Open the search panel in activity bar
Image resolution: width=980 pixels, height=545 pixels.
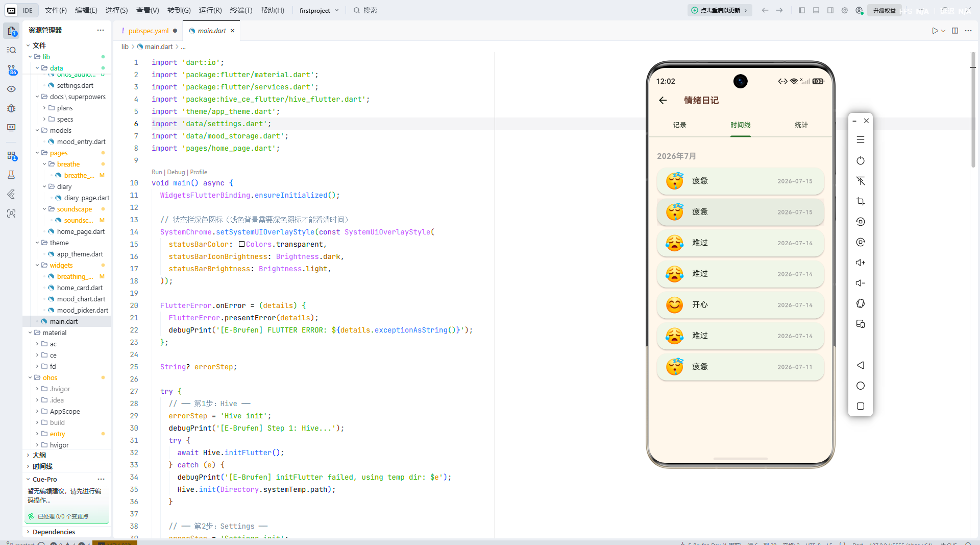(x=11, y=50)
